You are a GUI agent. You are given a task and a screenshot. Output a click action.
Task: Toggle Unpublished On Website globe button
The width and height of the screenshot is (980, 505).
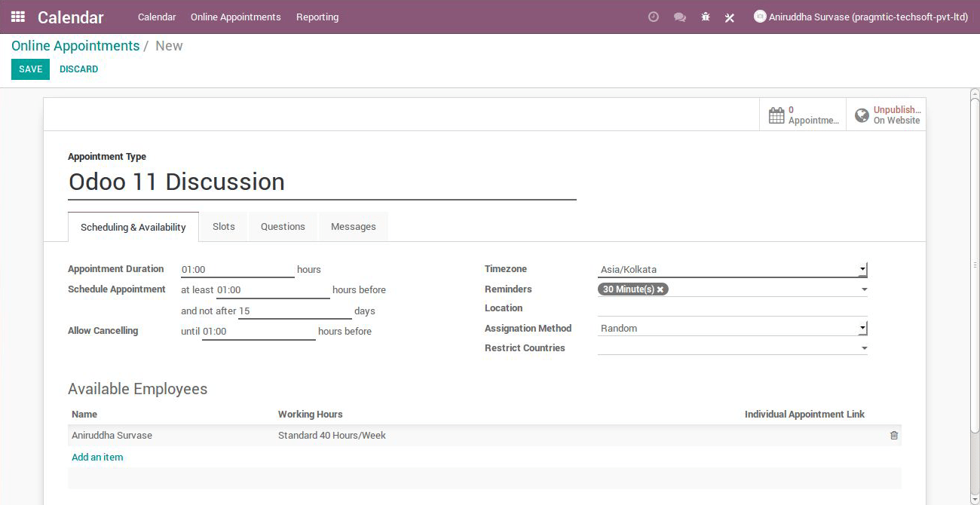pyautogui.click(x=887, y=115)
